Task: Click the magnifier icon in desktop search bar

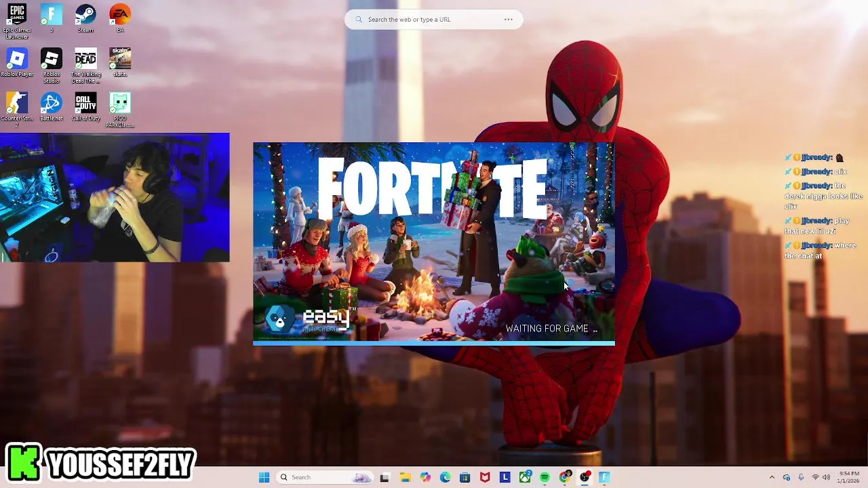Action: pos(359,20)
